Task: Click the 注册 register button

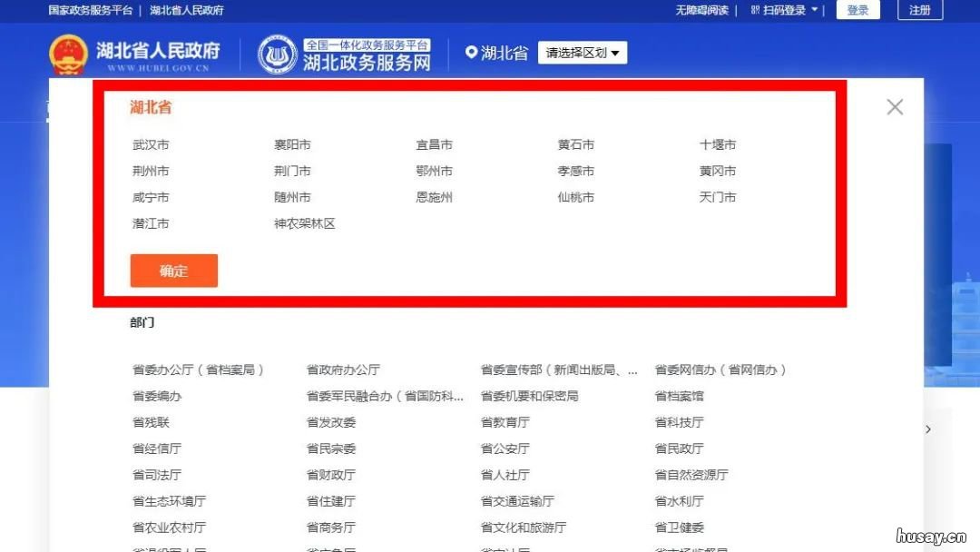Action: (x=919, y=10)
